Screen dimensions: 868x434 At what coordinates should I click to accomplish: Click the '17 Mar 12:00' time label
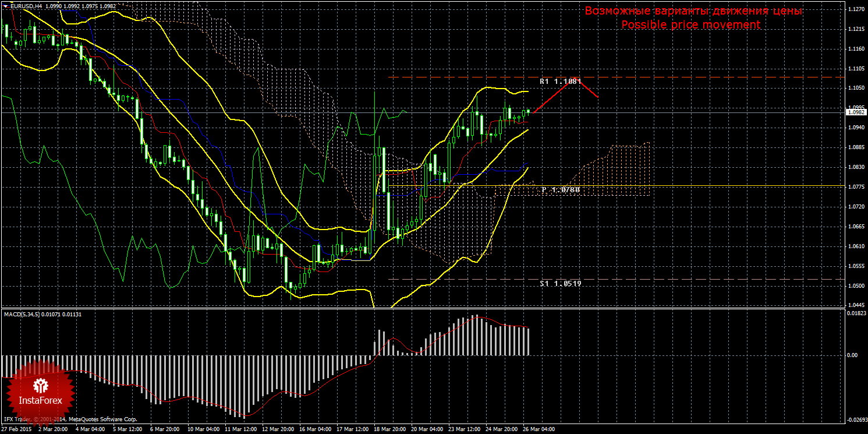pyautogui.click(x=352, y=429)
